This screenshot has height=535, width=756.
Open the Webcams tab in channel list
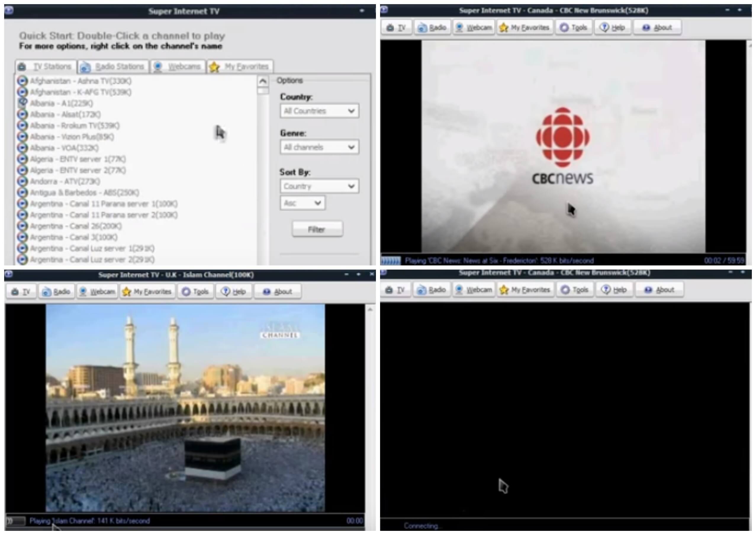coord(178,67)
